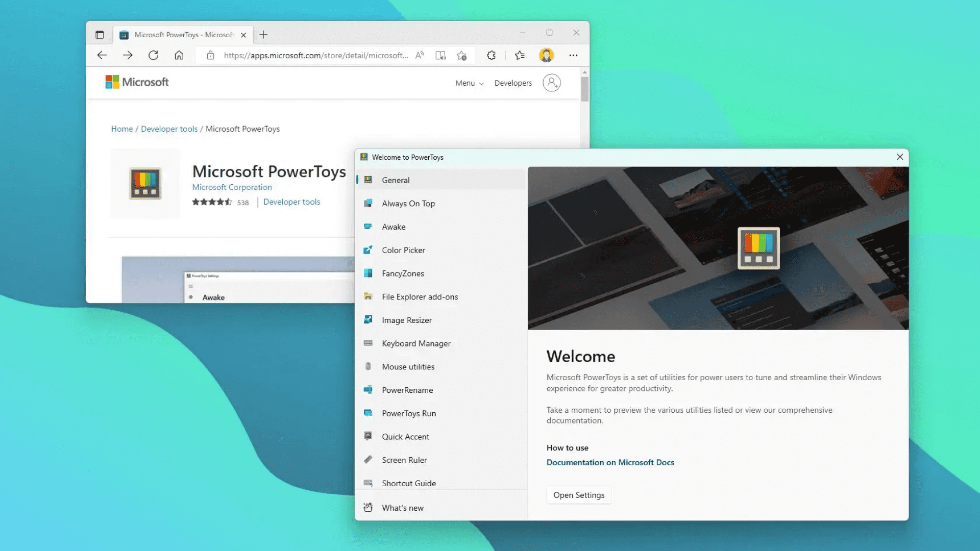Click the File Explorer add-ons icon
This screenshot has width=980, height=551.
368,296
